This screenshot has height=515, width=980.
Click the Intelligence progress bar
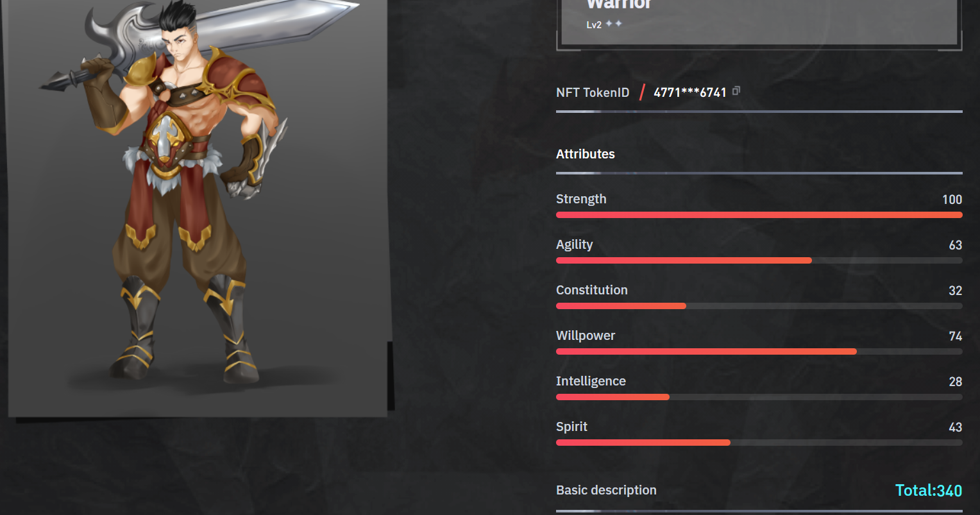759,397
